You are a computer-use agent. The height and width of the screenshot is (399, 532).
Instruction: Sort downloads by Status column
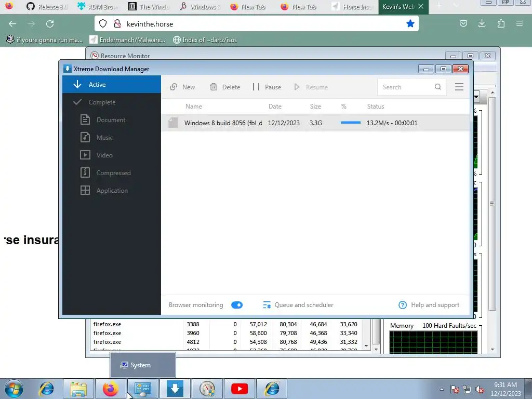point(376,107)
